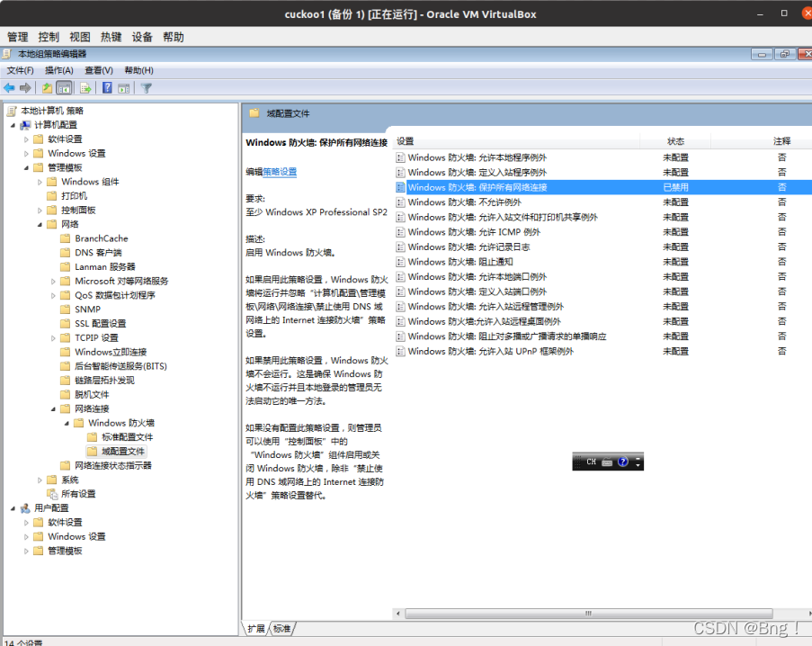Click the 本地计算机 策略 root icon

tap(12, 111)
